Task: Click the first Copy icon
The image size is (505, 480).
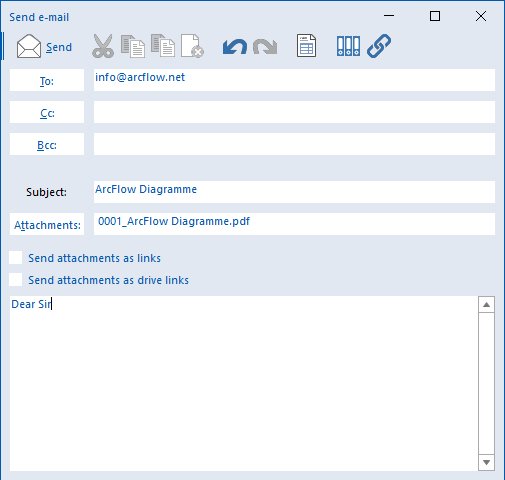Action: [x=133, y=46]
